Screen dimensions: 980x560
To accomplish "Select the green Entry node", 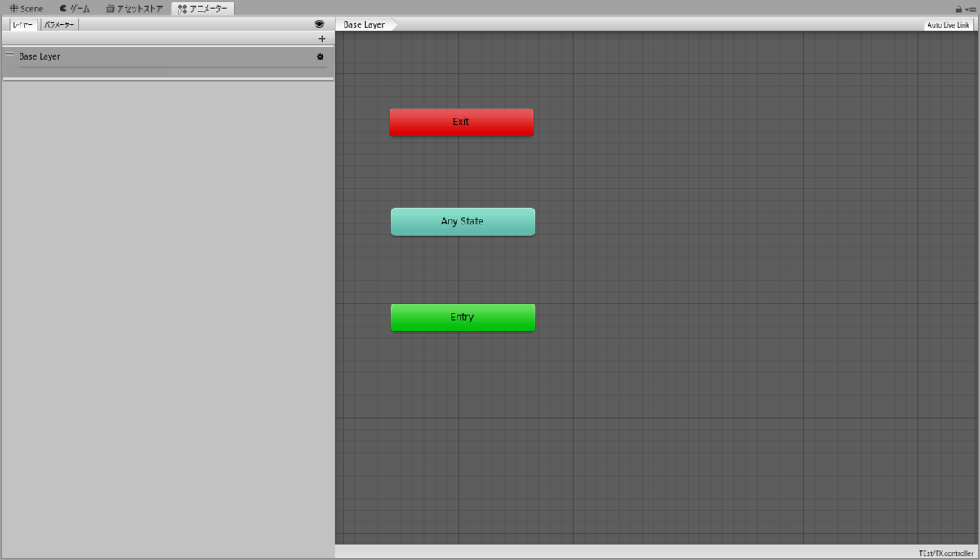I will point(463,318).
